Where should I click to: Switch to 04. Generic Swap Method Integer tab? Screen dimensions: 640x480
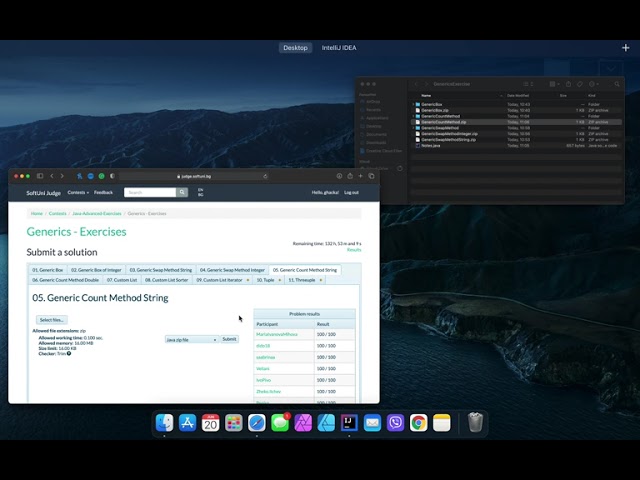point(232,270)
